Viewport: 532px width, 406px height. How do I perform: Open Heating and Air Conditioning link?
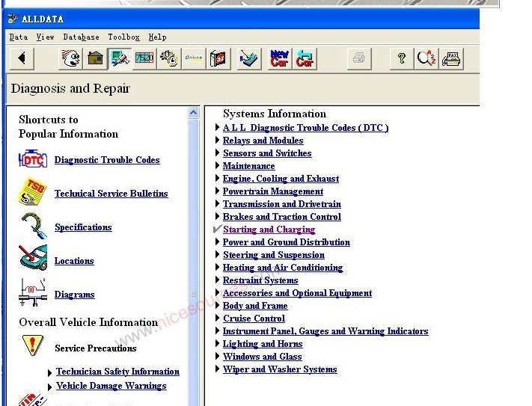(283, 268)
